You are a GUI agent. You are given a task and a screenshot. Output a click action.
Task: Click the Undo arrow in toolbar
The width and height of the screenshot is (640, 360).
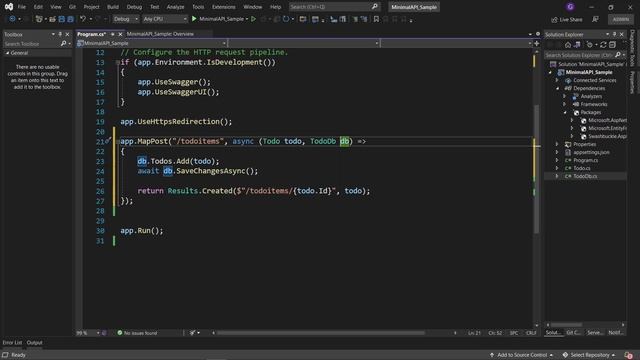(83, 19)
